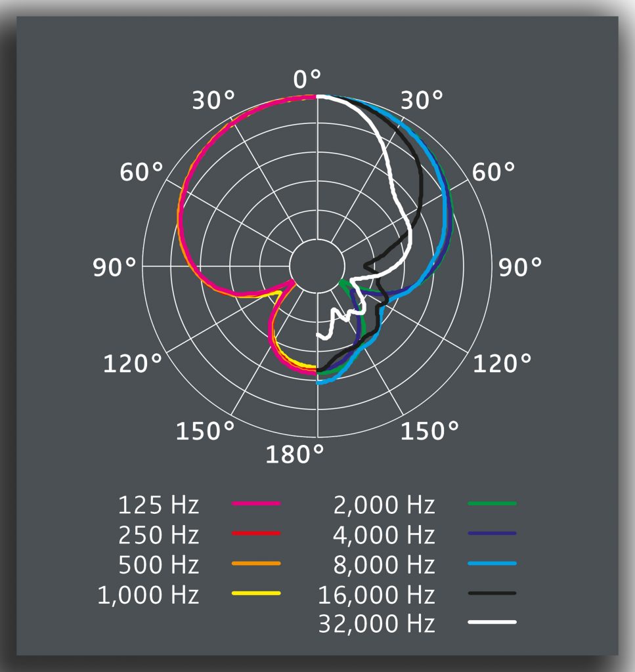Select the pink 125 Hz legend line
The width and height of the screenshot is (635, 672).
(256, 503)
